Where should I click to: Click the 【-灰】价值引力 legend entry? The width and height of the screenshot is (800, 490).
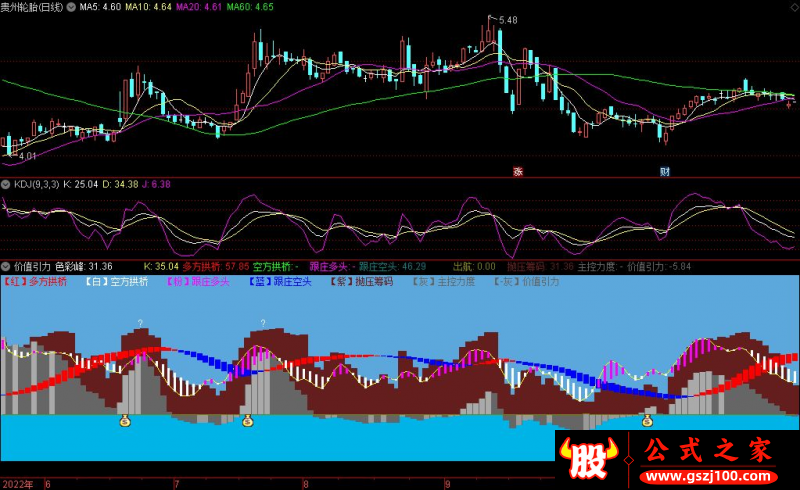point(526,282)
